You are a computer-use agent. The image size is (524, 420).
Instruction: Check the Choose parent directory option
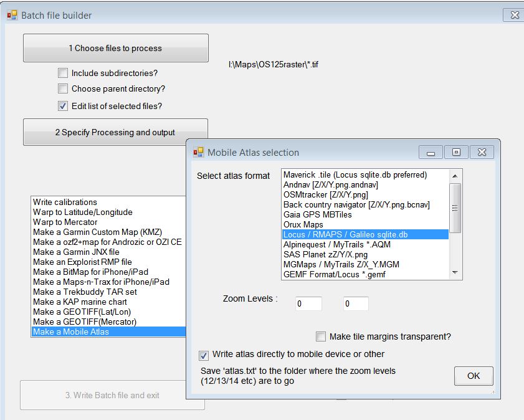(63, 88)
